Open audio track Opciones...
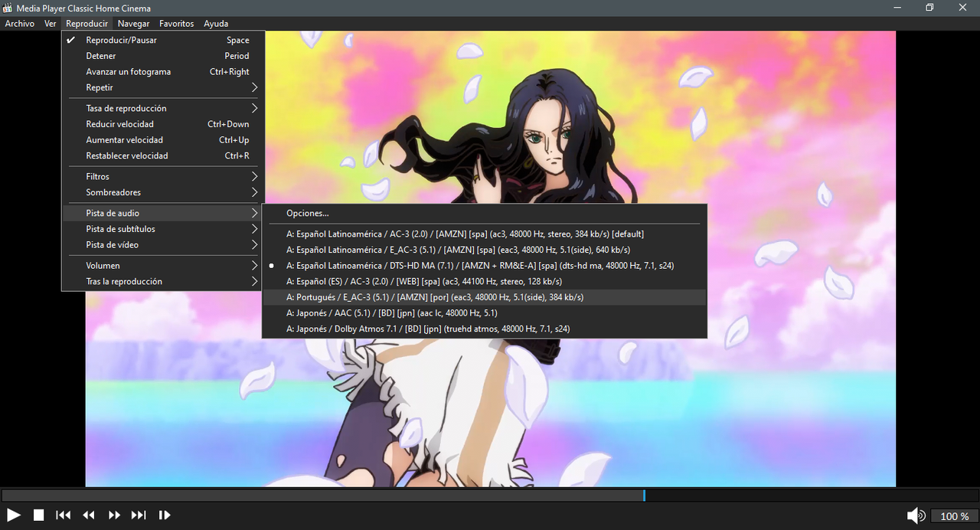Viewport: 980px width, 530px height. pyautogui.click(x=484, y=213)
